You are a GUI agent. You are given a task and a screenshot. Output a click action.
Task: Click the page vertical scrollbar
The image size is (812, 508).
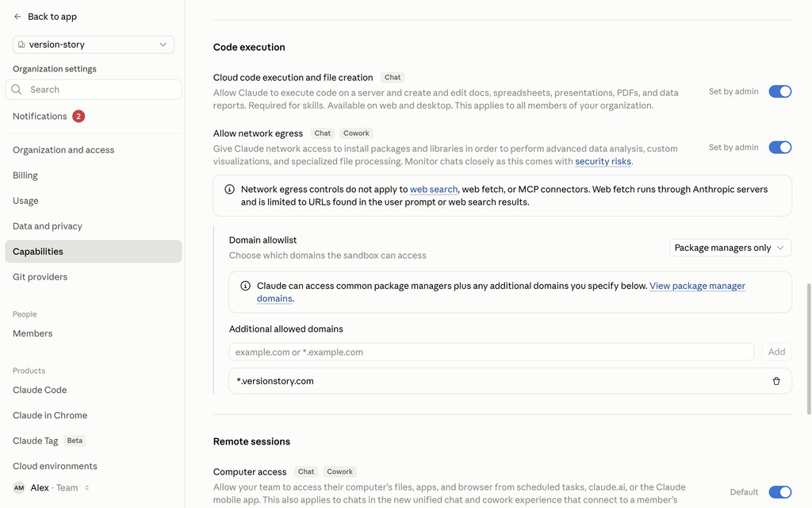(x=808, y=349)
